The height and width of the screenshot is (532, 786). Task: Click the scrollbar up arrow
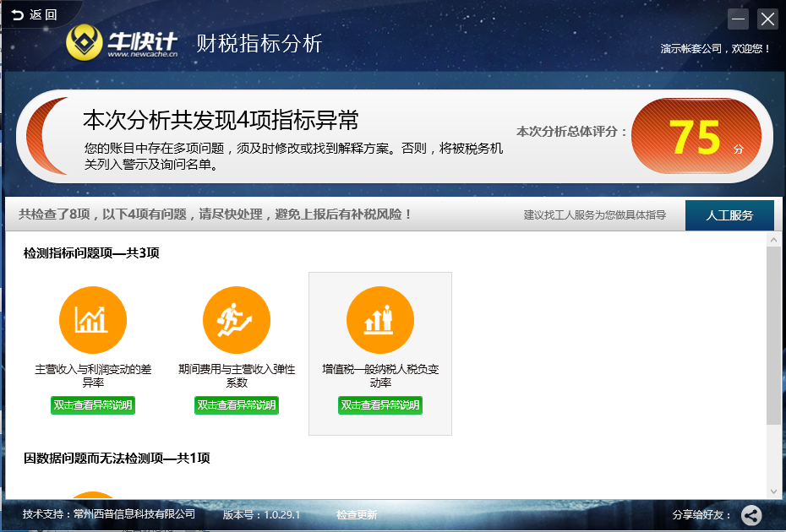click(x=773, y=240)
